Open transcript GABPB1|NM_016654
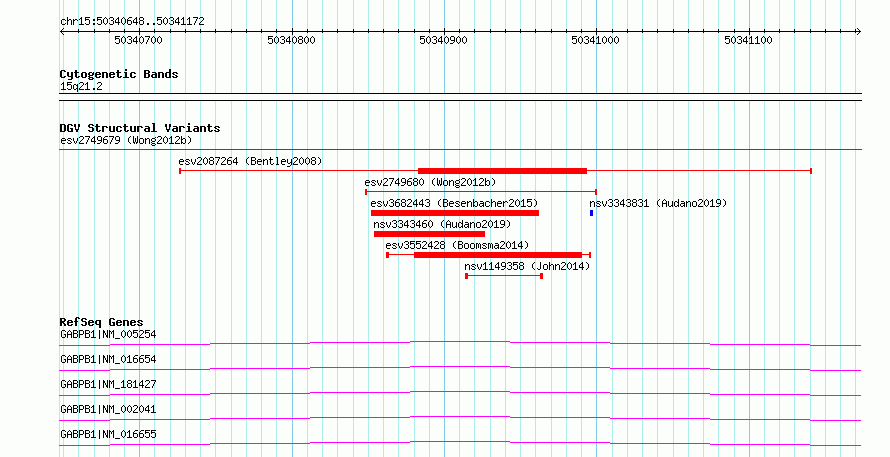The height and width of the screenshot is (457, 890). (108, 359)
